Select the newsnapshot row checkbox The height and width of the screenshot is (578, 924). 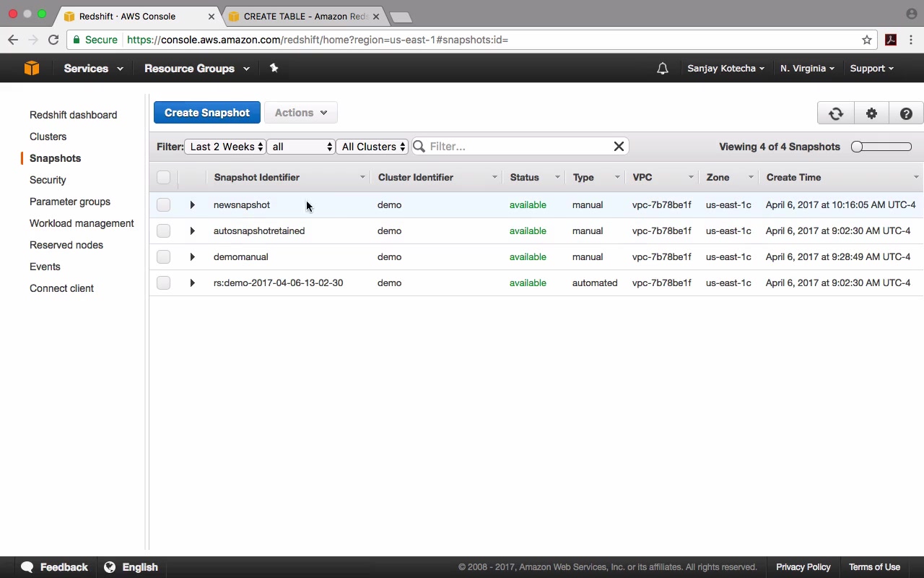tap(164, 205)
